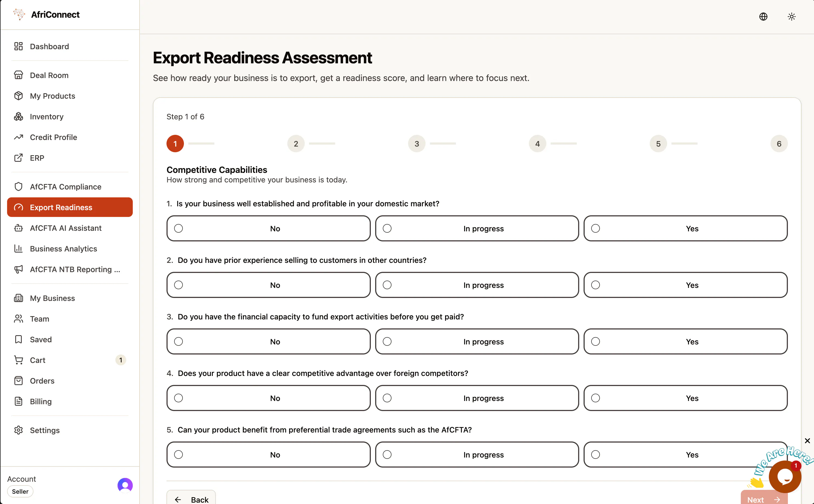Choose In progress for financial capacity
Image resolution: width=814 pixels, height=504 pixels.
477,341
